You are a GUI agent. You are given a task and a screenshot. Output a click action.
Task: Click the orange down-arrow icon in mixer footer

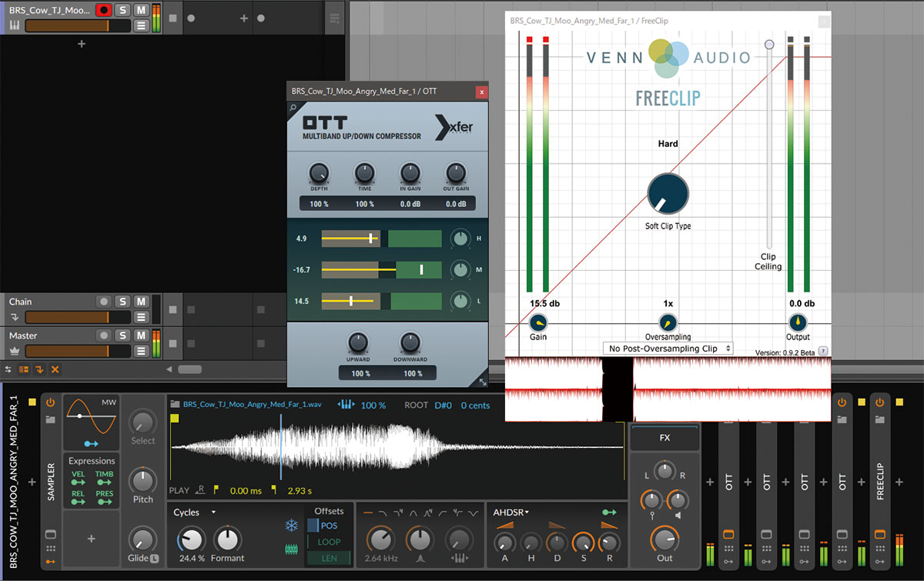[39, 369]
